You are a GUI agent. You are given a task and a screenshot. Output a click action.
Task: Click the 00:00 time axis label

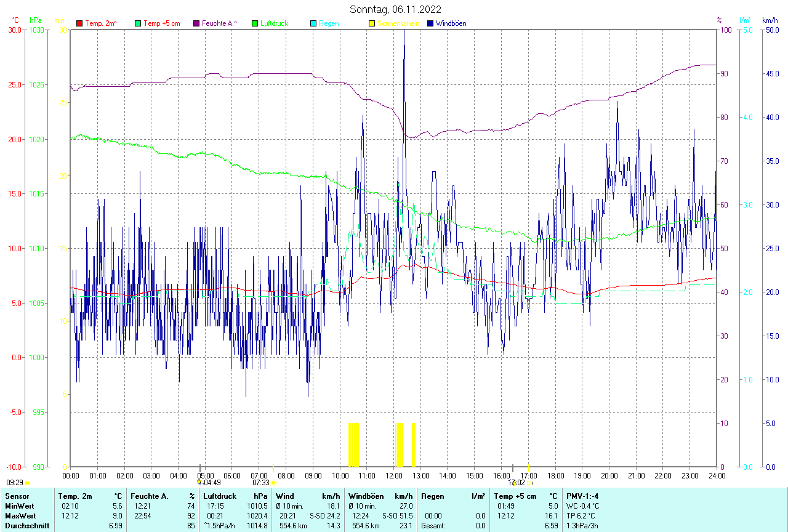71,475
